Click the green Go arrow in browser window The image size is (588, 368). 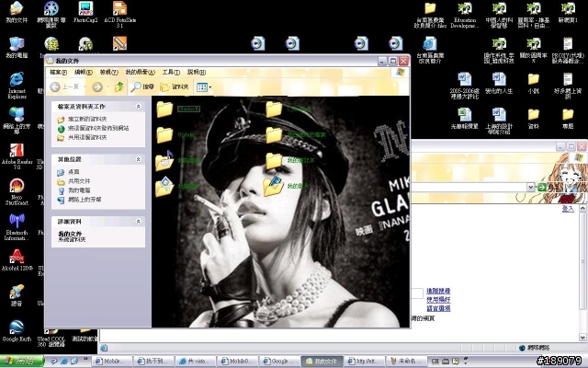pyautogui.click(x=541, y=187)
